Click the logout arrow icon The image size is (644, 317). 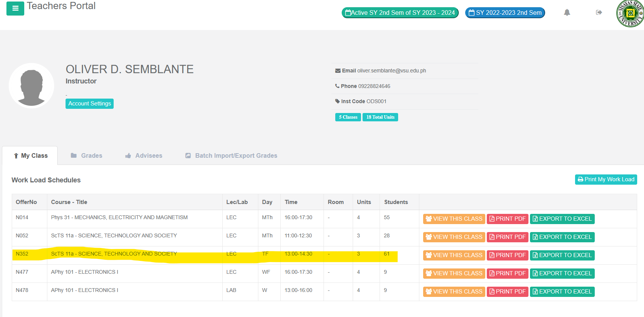pyautogui.click(x=599, y=13)
